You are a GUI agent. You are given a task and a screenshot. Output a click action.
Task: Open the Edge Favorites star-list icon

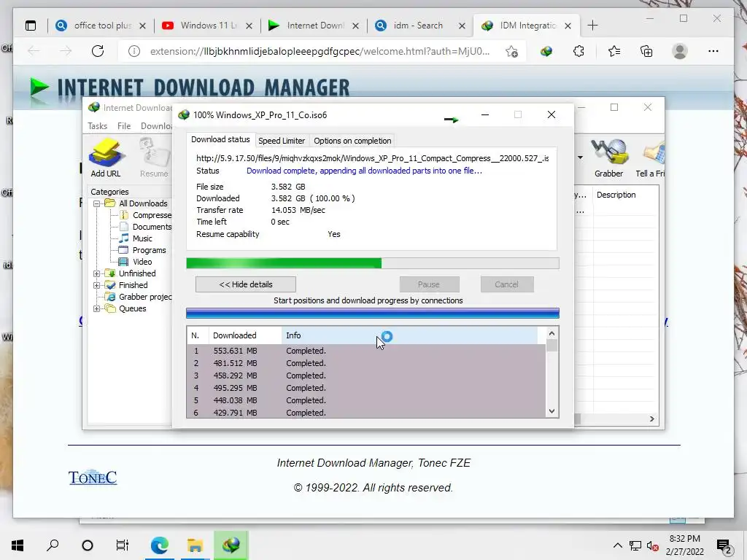[x=614, y=52]
